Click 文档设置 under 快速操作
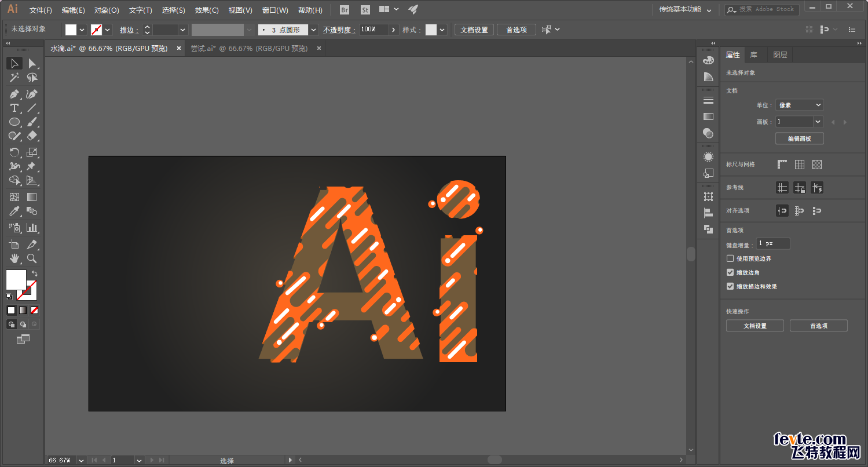 (755, 326)
